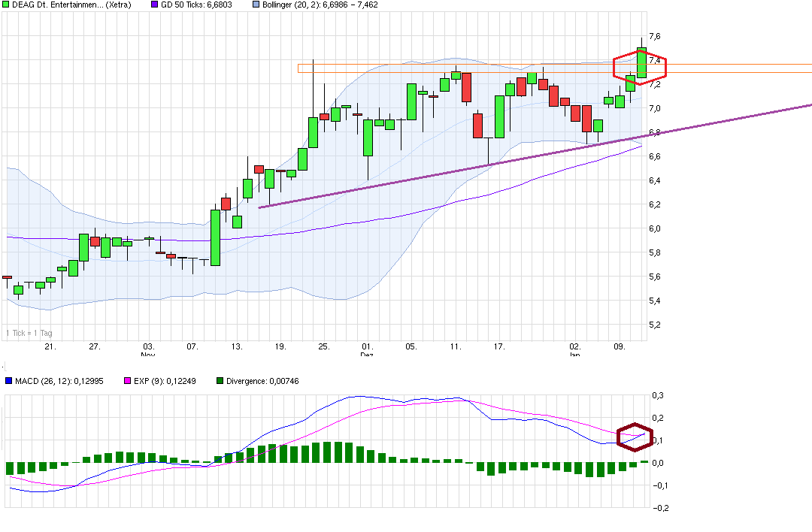812x532 pixels.
Task: Click the '25.' date axis label
Action: (x=323, y=346)
